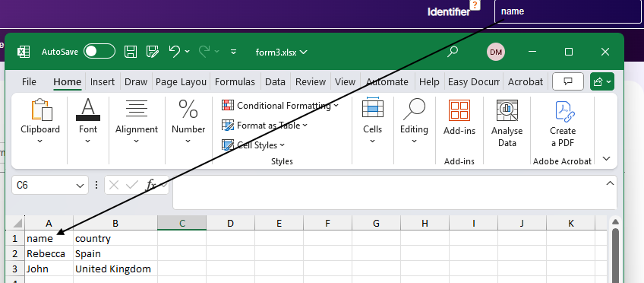Open the Conditional Formatting dropdown
The width and height of the screenshot is (644, 283).
pyautogui.click(x=280, y=106)
